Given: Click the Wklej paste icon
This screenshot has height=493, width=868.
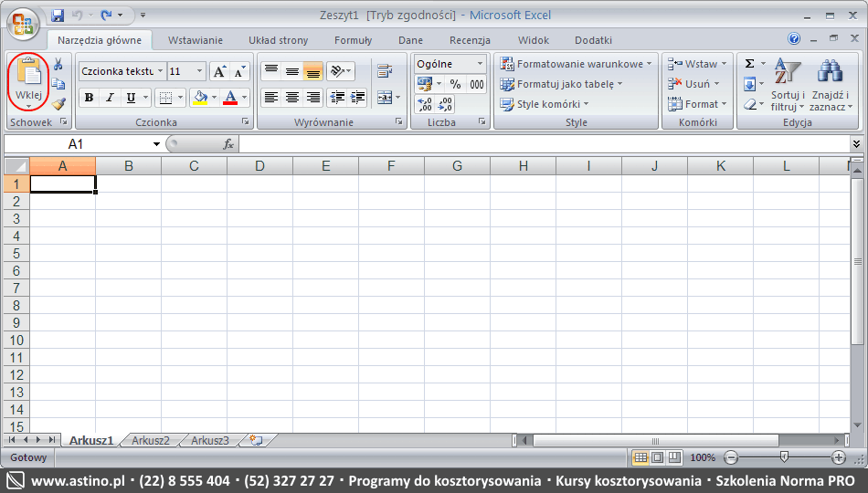Looking at the screenshot, I should click(x=29, y=72).
